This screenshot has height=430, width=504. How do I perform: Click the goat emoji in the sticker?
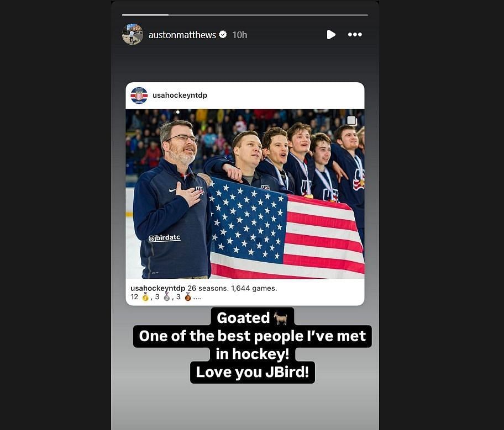(280, 318)
